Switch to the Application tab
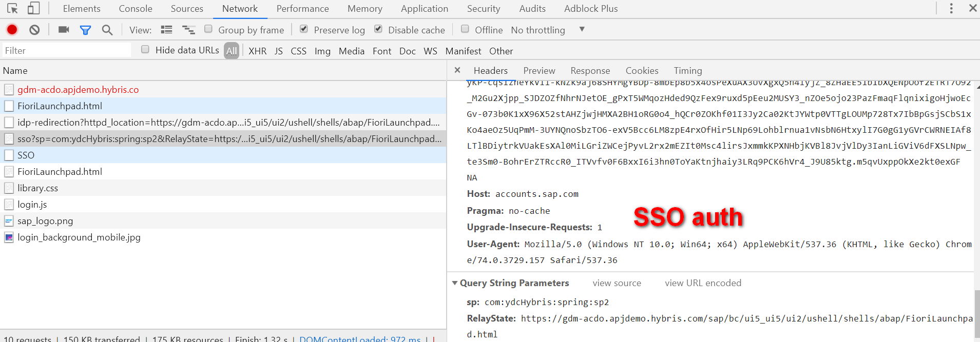The image size is (980, 342). [x=424, y=9]
